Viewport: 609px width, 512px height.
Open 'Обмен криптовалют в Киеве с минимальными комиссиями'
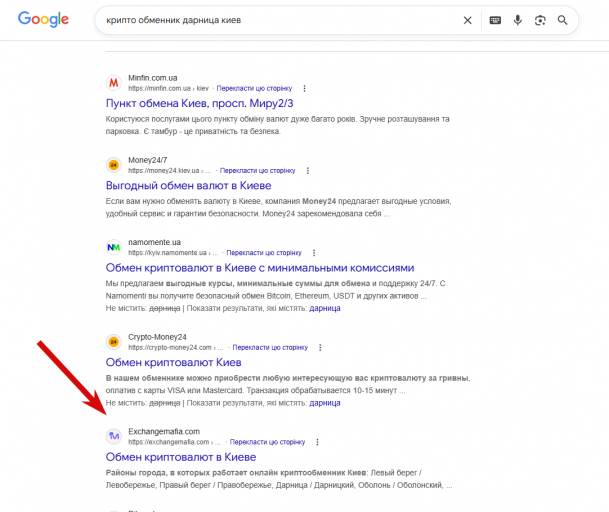260,268
